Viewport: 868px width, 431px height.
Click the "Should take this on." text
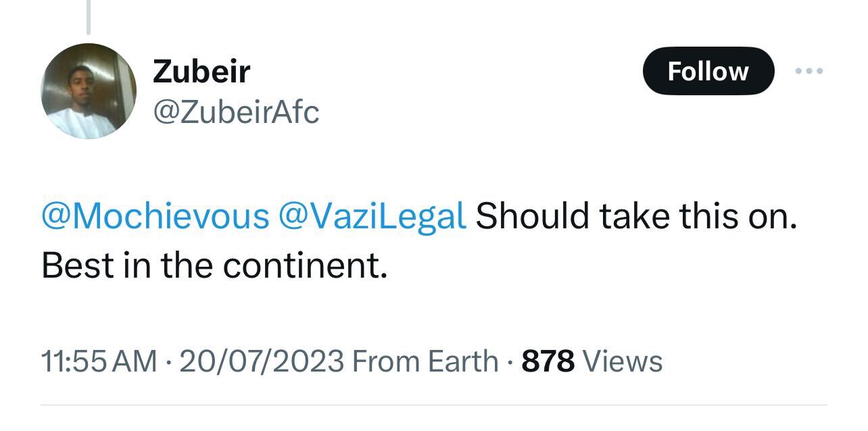coord(636,216)
